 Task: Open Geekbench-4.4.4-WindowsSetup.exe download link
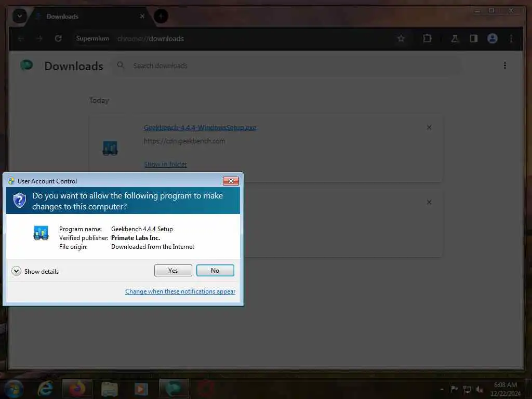[200, 128]
